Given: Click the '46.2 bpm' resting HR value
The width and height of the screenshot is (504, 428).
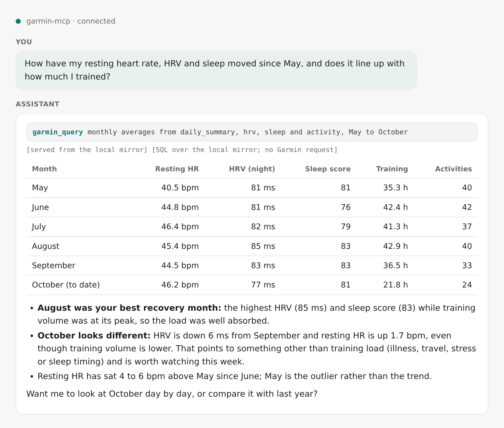Looking at the screenshot, I should click(180, 285).
